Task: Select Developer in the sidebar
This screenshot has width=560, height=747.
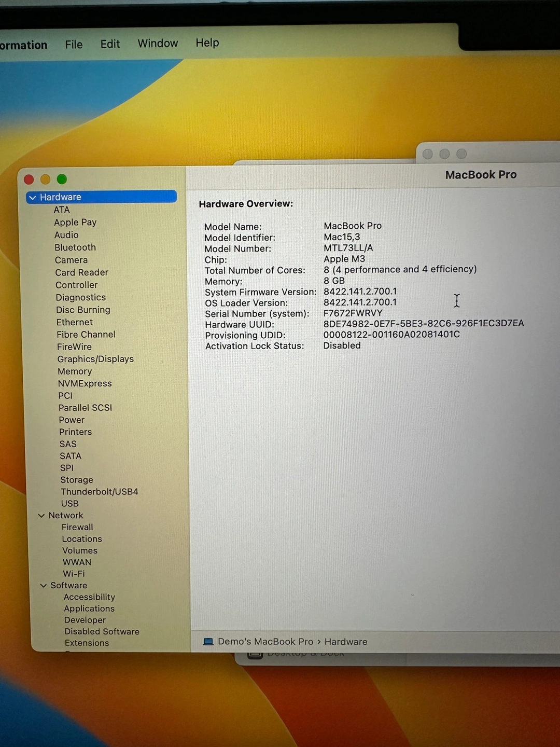Action: (85, 620)
